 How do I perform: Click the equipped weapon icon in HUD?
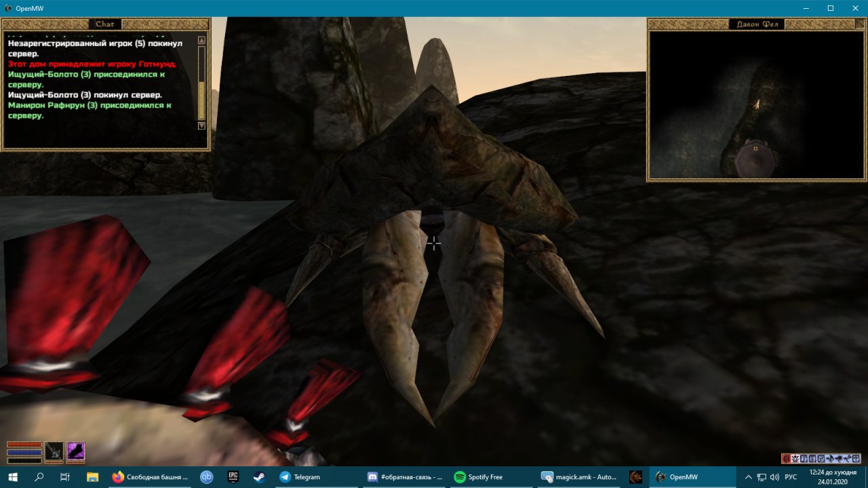pos(54,451)
